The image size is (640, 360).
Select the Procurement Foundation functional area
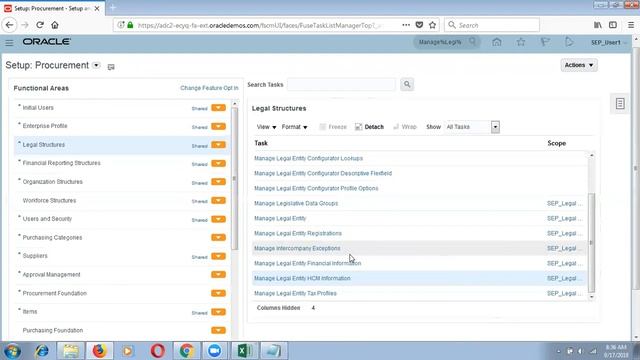tap(54, 293)
